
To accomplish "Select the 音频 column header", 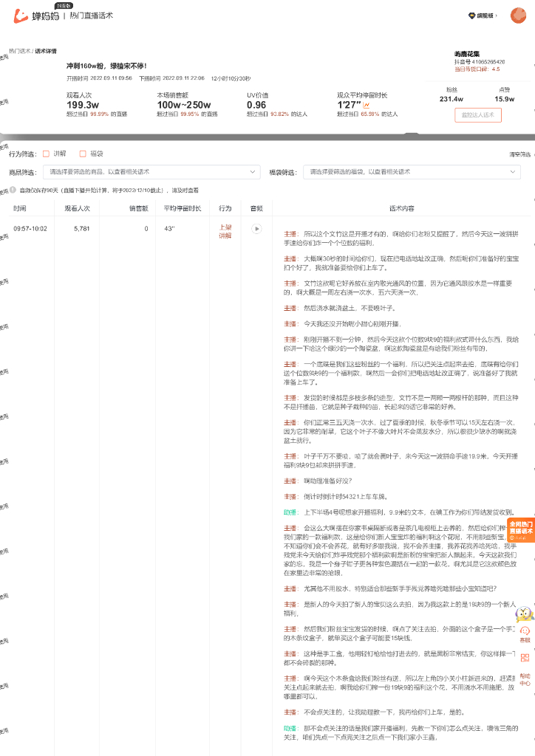I will click(x=256, y=208).
